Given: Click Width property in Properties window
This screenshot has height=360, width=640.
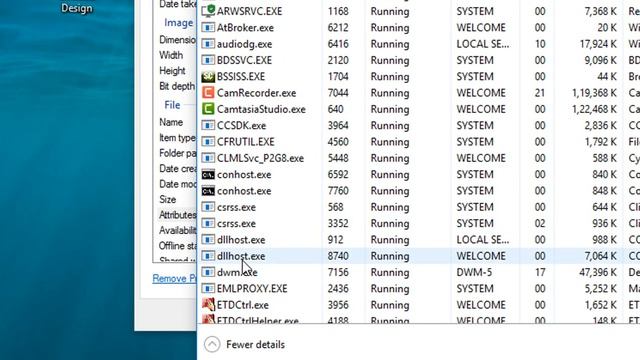Looking at the screenshot, I should click(x=171, y=56).
